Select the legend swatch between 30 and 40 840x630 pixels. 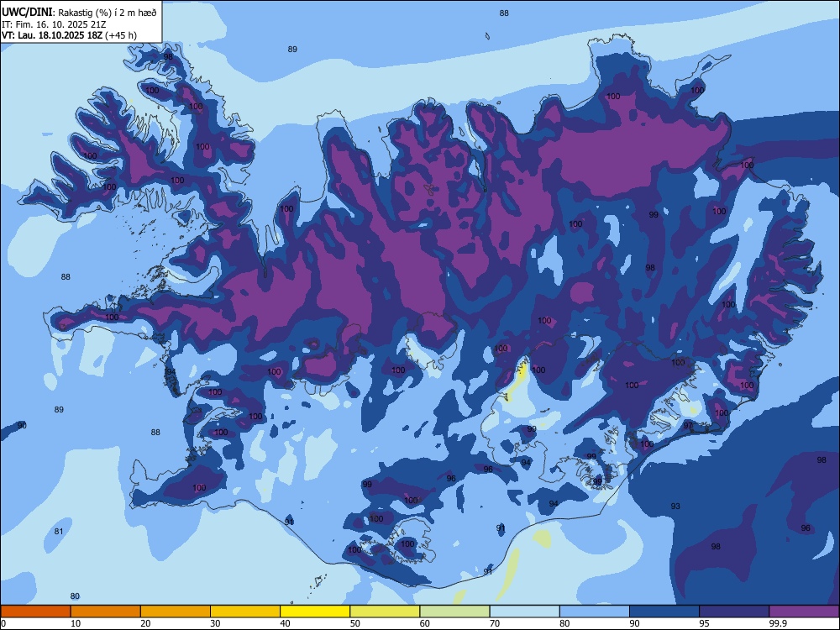click(x=245, y=612)
